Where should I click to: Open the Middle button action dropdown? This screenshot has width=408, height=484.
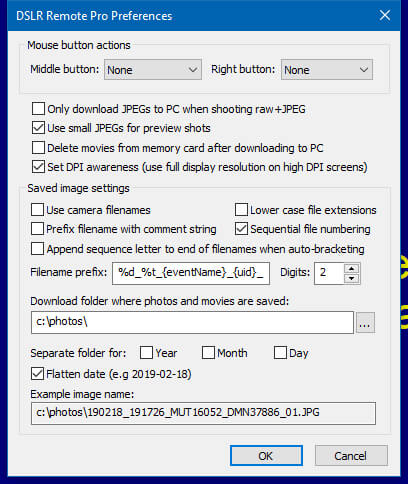(x=153, y=70)
